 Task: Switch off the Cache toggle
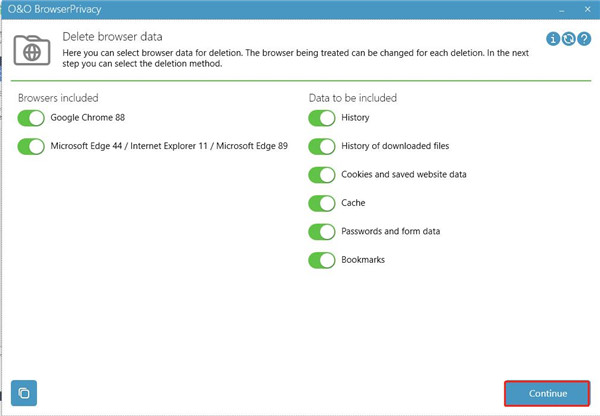click(x=322, y=203)
